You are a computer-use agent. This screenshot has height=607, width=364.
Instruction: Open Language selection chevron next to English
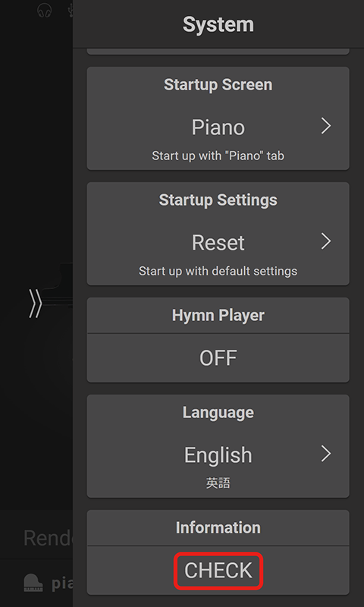(x=326, y=454)
